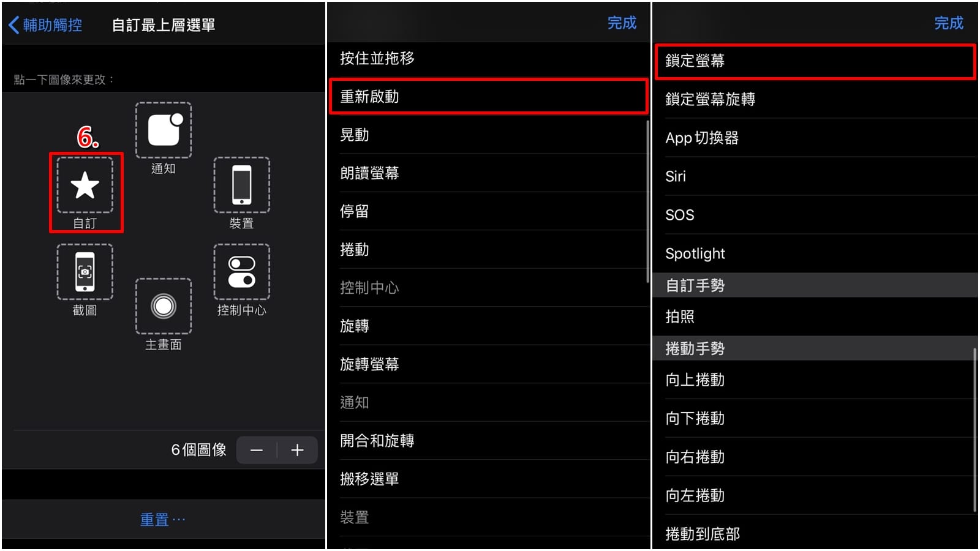Tap the 主畫面 home button icon
This screenshot has width=980, height=551.
coord(164,306)
